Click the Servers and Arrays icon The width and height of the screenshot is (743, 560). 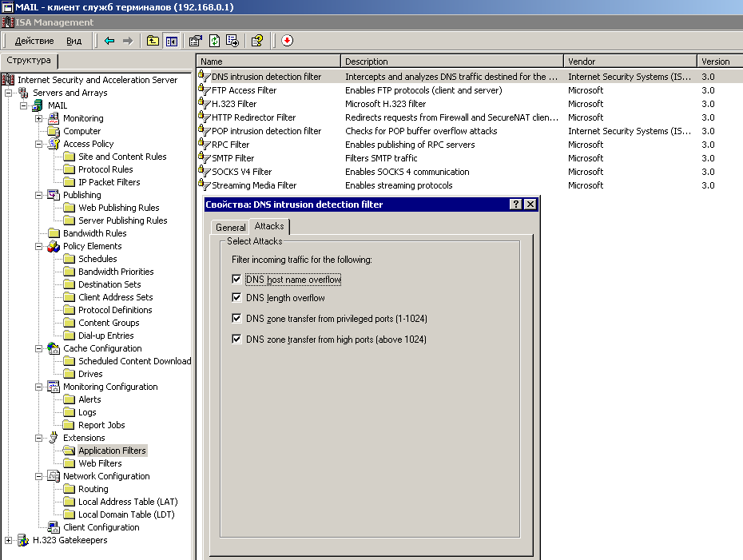23,93
